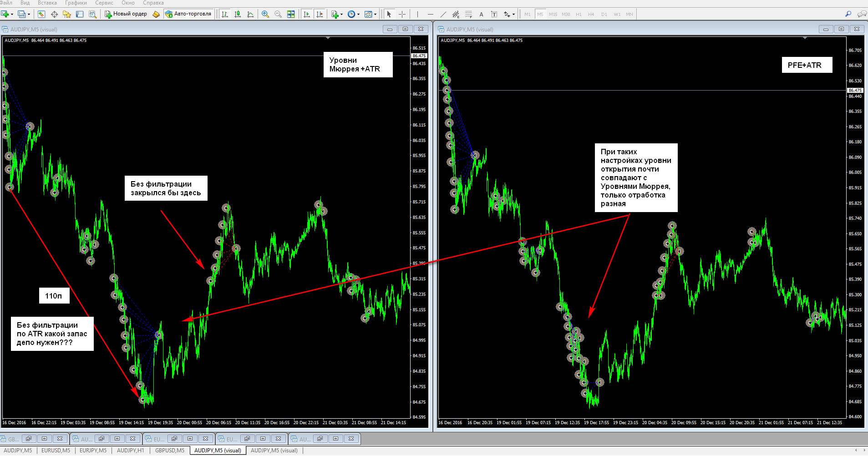
Task: Open the new chart icon
Action: tap(6, 14)
